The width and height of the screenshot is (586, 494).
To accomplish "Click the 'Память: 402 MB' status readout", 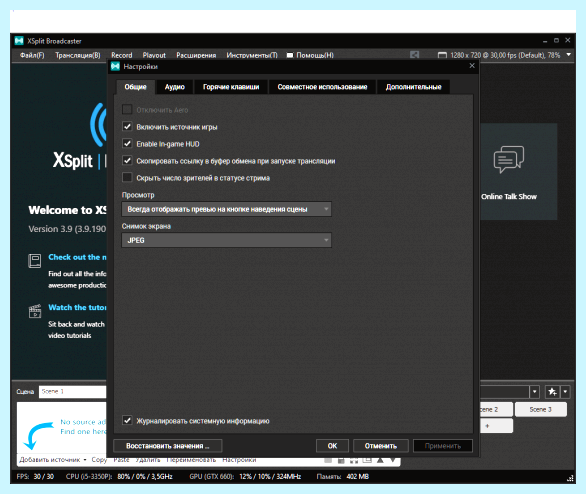I will coord(343,477).
